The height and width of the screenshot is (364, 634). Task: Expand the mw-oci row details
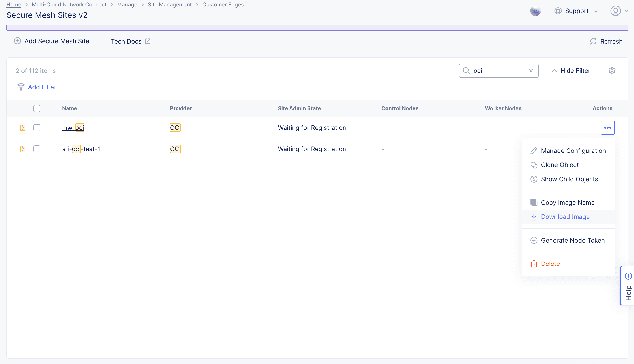(23, 128)
